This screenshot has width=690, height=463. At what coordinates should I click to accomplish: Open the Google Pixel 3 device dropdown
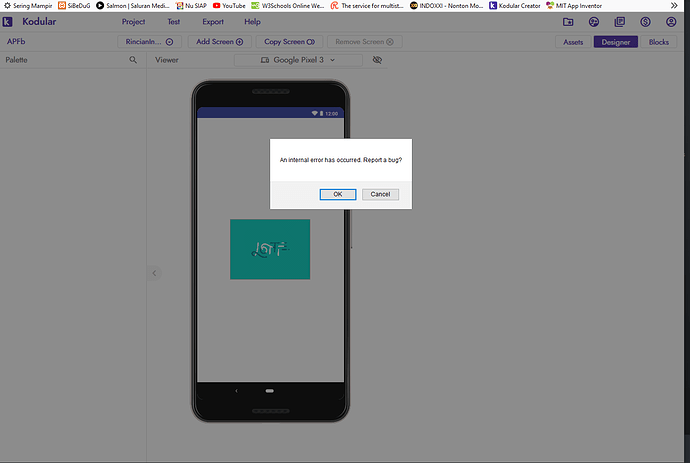coord(298,60)
